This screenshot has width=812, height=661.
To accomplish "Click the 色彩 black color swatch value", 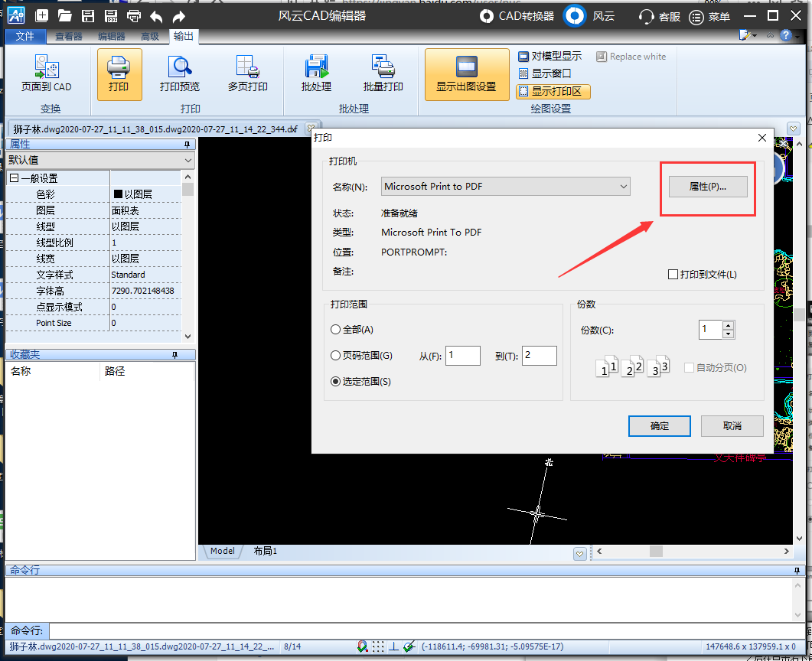I will [118, 194].
